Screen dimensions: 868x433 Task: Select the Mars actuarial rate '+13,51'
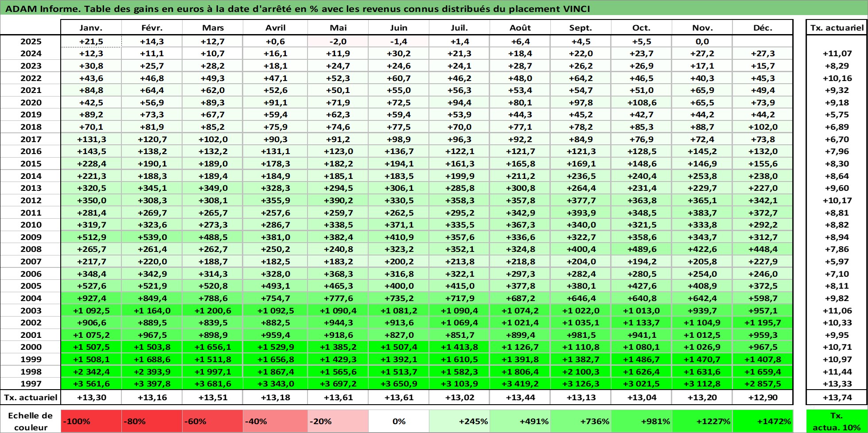pos(213,397)
